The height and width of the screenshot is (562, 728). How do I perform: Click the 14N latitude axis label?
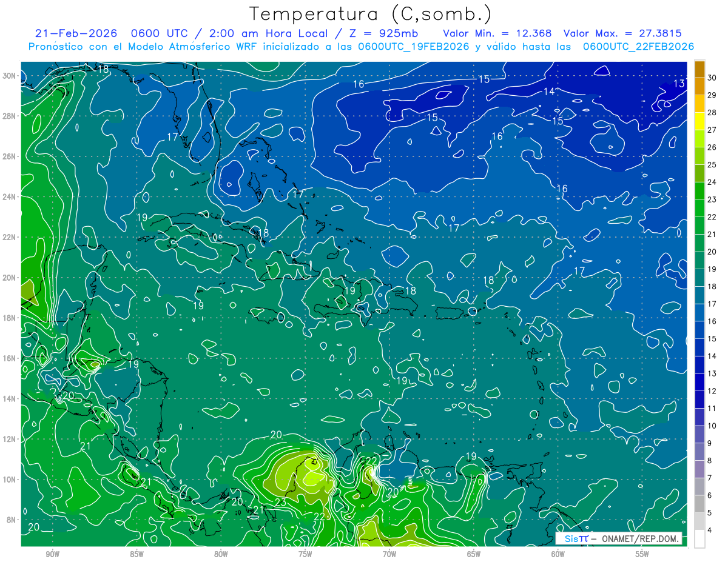click(x=9, y=398)
